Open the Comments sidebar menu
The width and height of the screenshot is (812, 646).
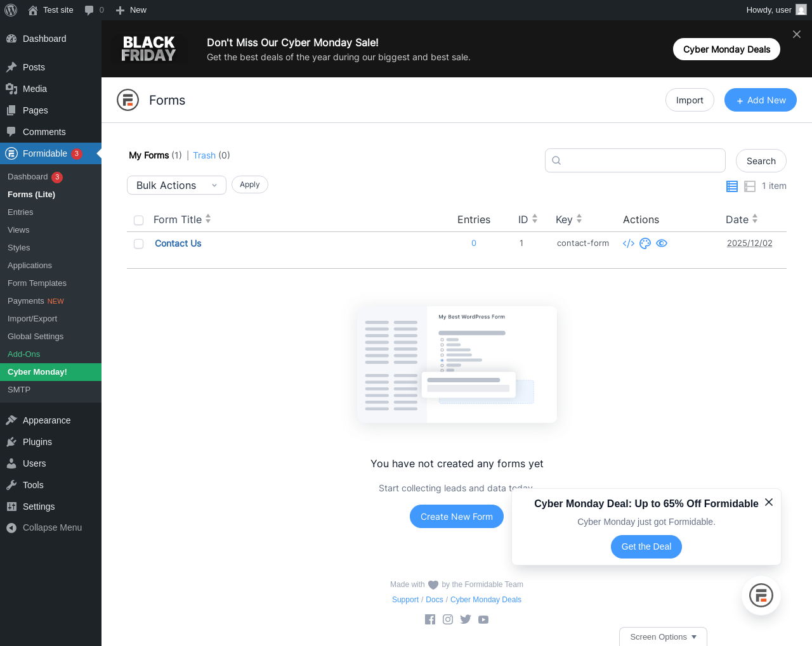coord(51,132)
